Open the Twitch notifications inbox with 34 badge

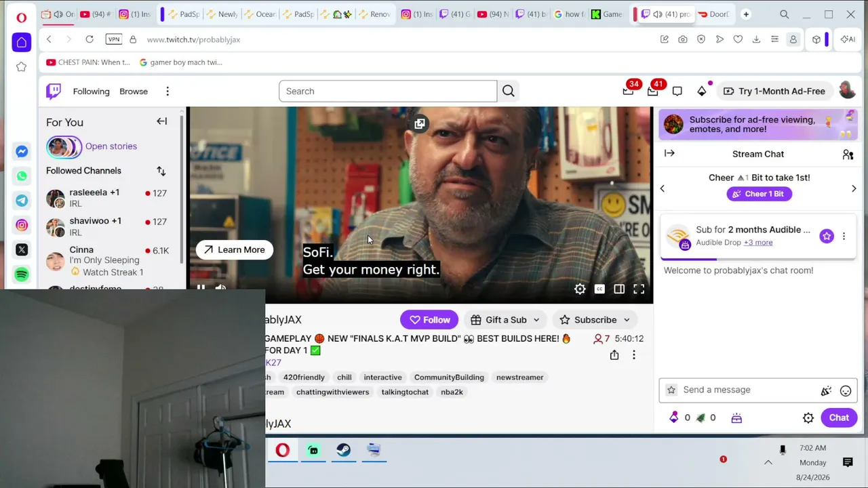[x=629, y=91]
